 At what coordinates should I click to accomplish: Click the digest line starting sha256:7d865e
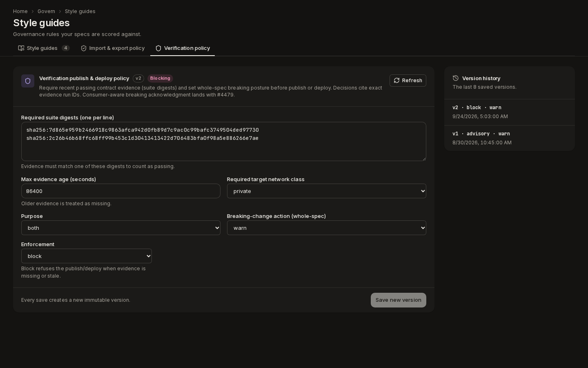pyautogui.click(x=143, y=130)
